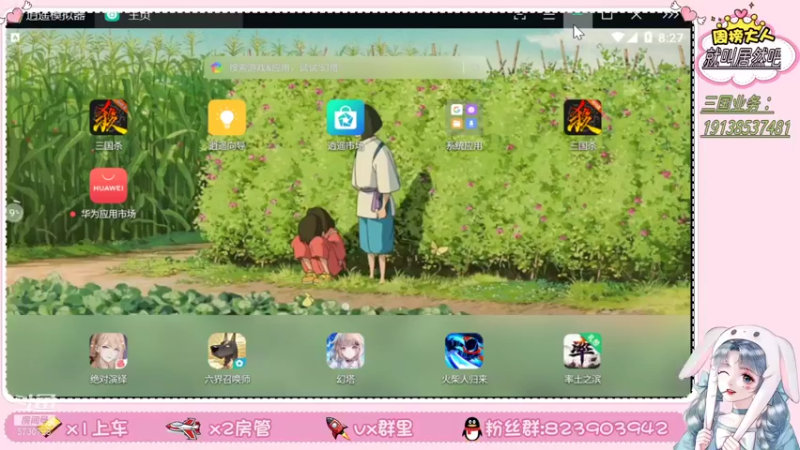Open the emulator hamburger menu

[x=548, y=16]
